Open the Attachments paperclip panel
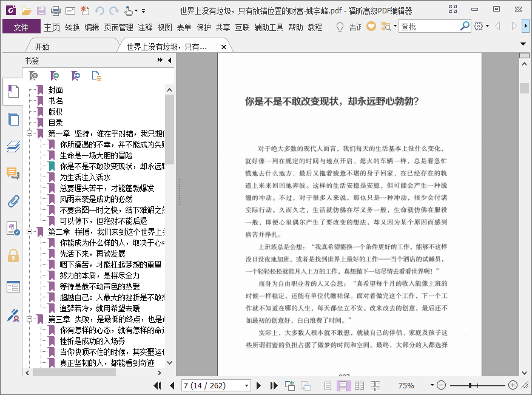532x395 pixels. (x=13, y=201)
